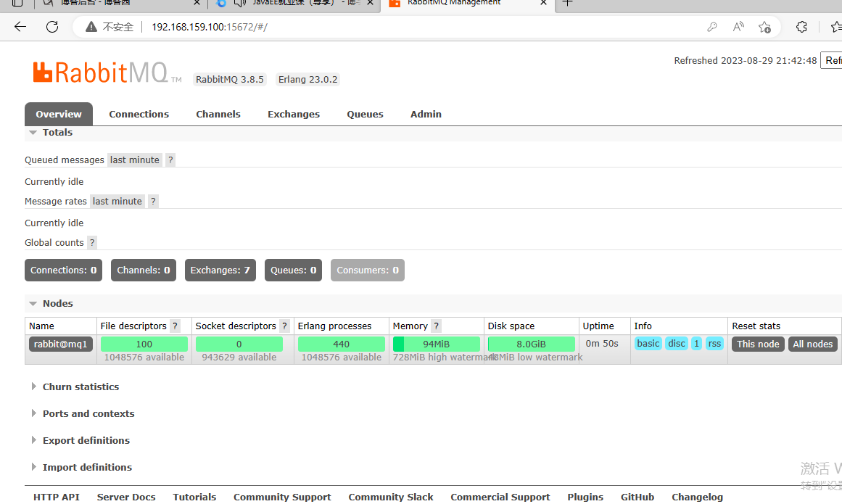
Task: Click the 1 info tag
Action: [696, 344]
